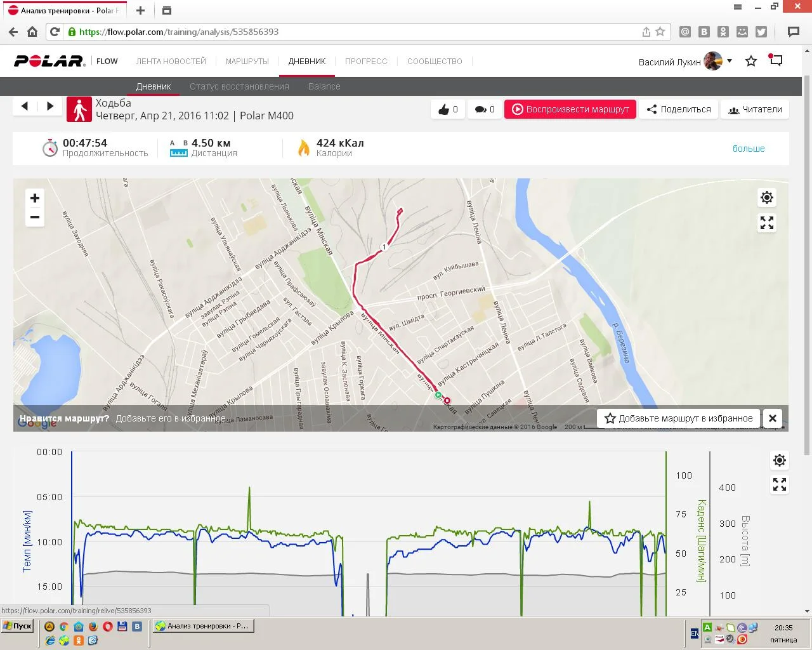This screenshot has height=650, width=812.
Task: Click the Анализ тренировки taskbar button
Action: point(203,626)
